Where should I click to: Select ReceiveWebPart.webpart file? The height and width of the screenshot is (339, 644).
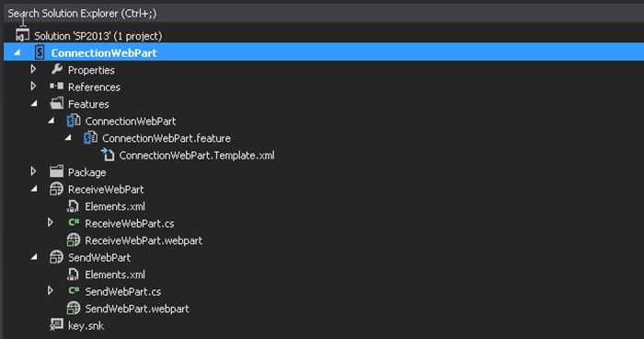tap(144, 240)
